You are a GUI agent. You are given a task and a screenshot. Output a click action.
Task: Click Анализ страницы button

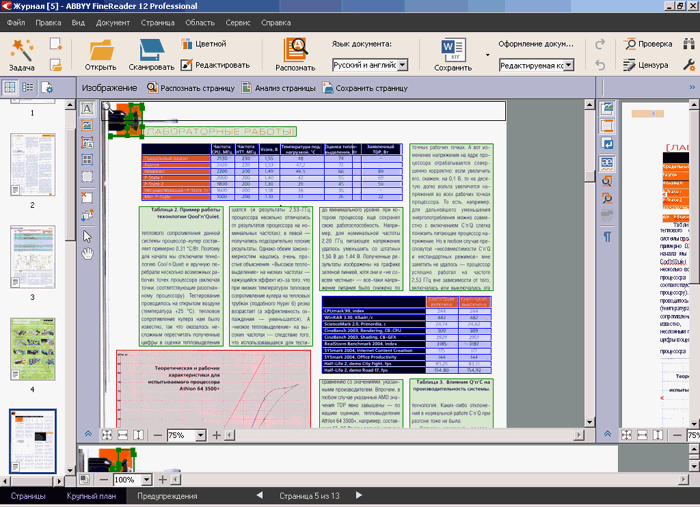click(x=279, y=88)
